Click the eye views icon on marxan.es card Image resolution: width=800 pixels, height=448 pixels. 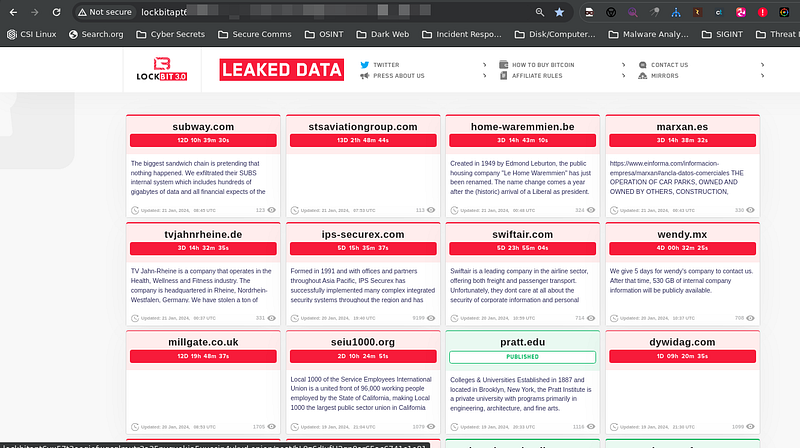click(x=750, y=210)
